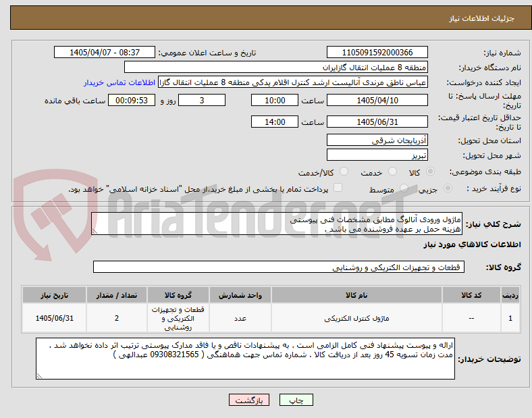Choose the جزیی purchase type radio
The height and width of the screenshot is (418, 532).
(x=448, y=188)
